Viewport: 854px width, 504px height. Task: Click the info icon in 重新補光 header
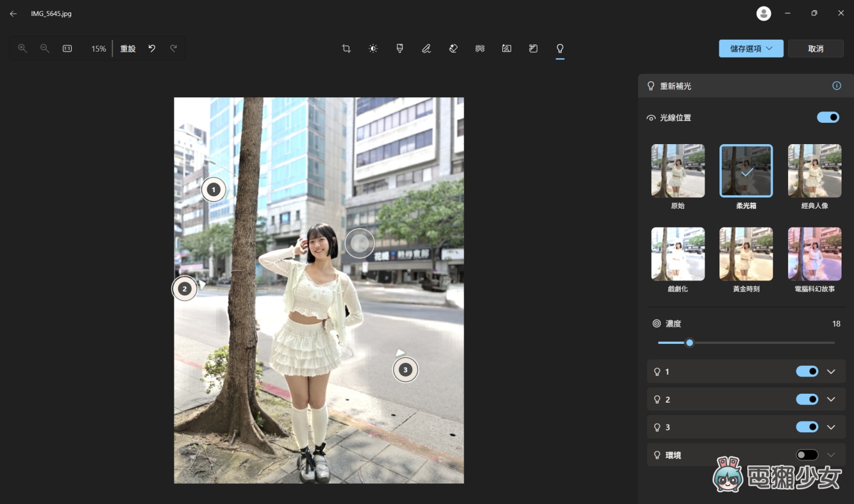[837, 86]
